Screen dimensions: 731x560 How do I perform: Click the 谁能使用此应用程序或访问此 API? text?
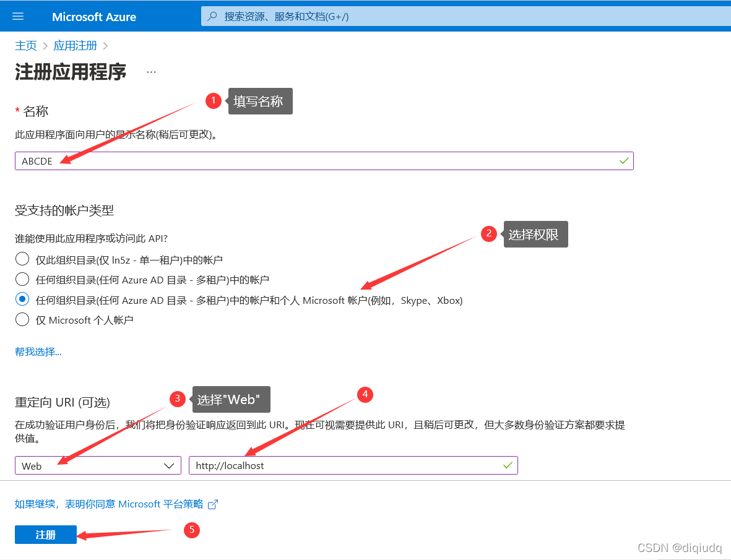point(92,238)
